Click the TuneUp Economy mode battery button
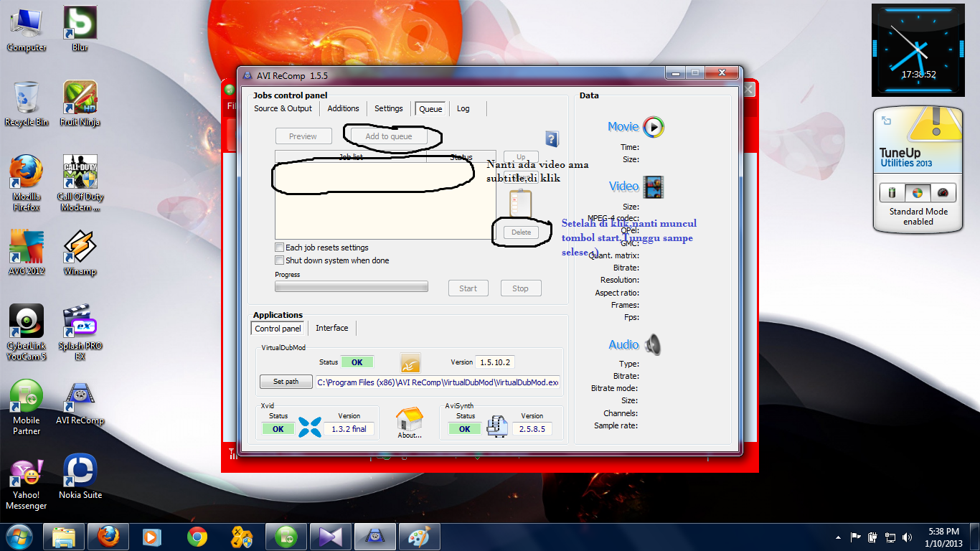 (x=892, y=193)
